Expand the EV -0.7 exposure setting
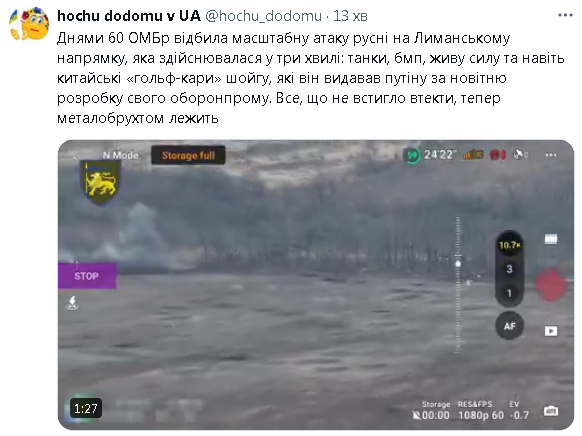The height and width of the screenshot is (436, 582). coord(520,410)
